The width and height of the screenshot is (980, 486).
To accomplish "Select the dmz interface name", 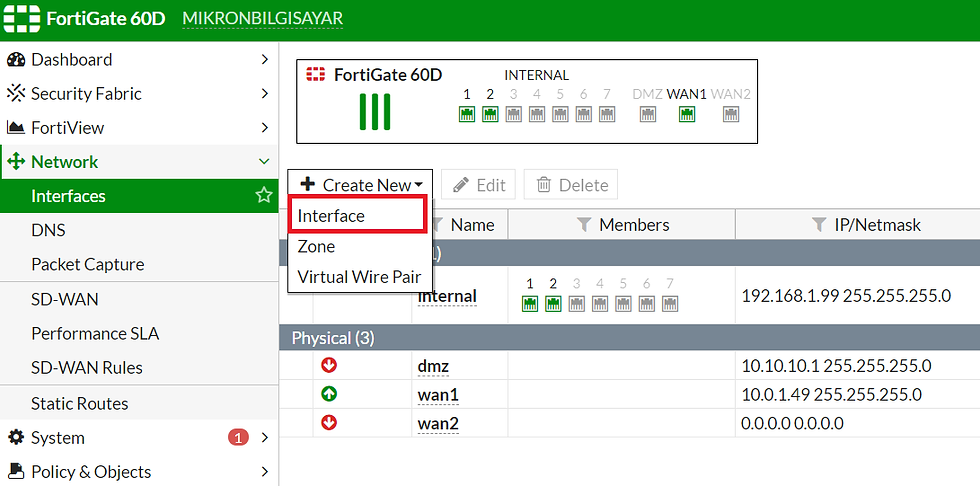I will click(433, 366).
